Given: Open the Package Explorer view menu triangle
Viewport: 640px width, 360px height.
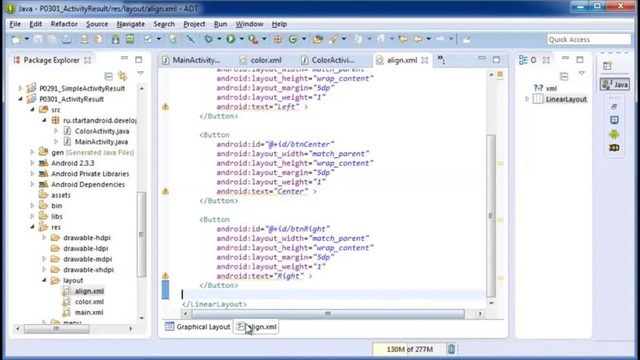Looking at the screenshot, I should tap(140, 73).
